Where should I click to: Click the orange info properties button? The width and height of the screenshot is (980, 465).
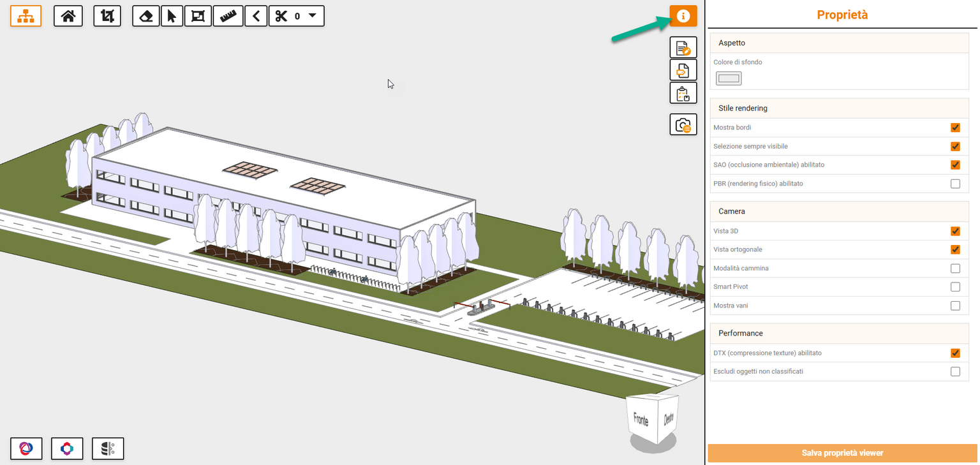click(683, 16)
